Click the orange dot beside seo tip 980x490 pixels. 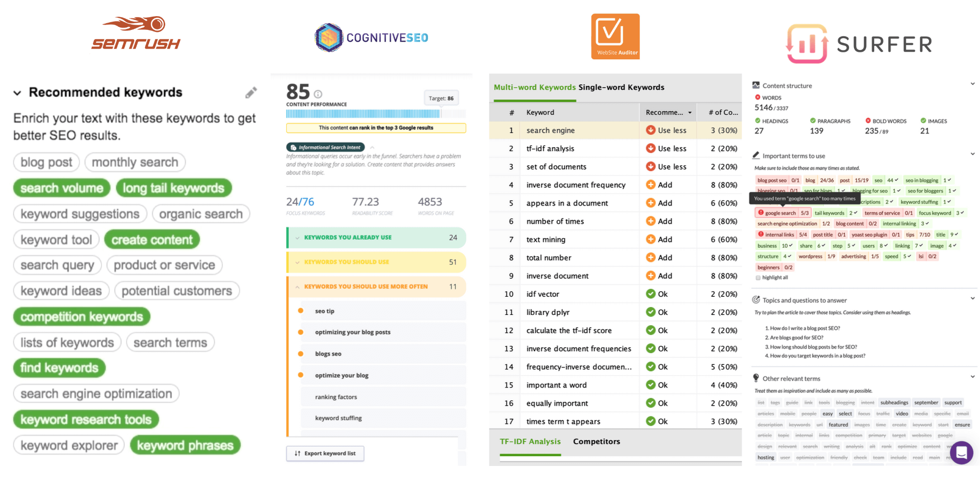click(x=301, y=310)
